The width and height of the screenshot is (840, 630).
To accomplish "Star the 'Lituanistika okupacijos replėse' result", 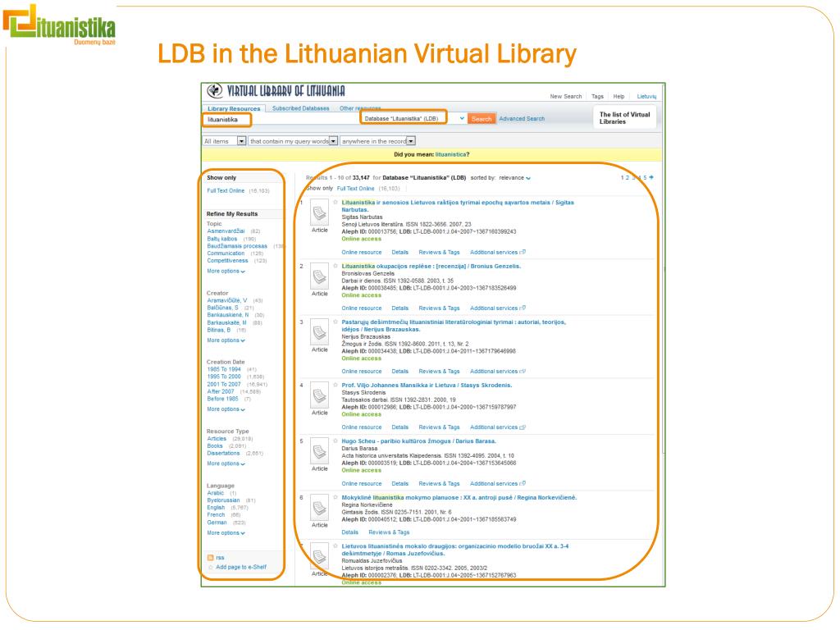I will point(336,266).
